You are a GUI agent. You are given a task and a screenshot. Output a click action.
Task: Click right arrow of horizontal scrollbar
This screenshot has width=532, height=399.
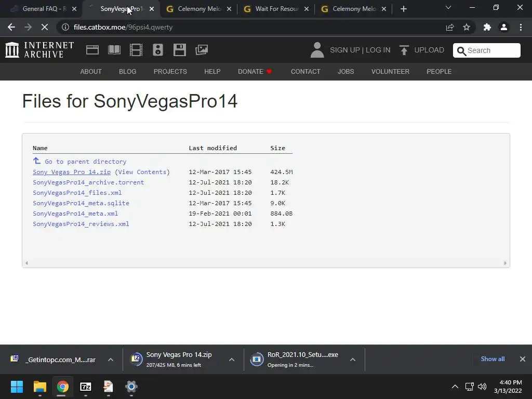(505, 263)
